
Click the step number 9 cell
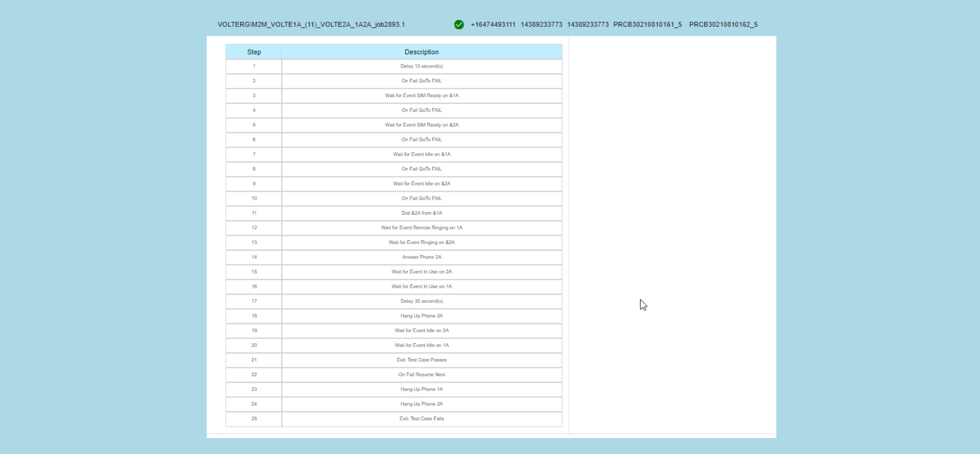(254, 184)
